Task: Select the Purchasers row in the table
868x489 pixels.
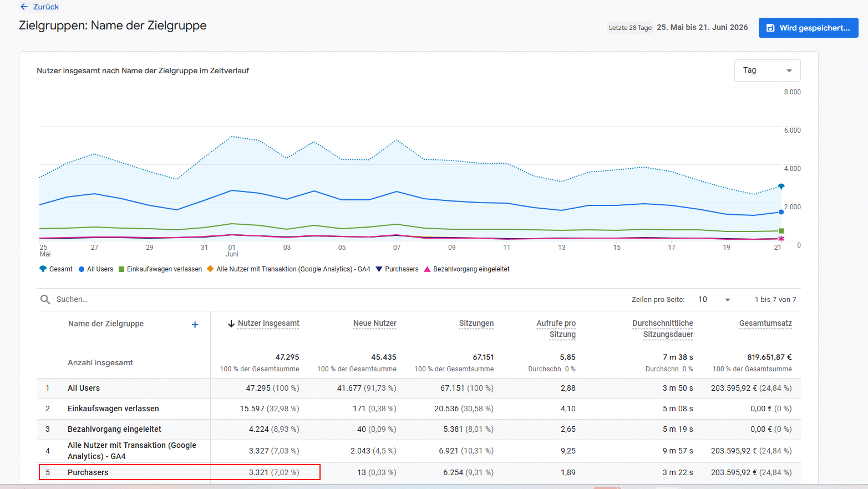Action: tap(419, 472)
